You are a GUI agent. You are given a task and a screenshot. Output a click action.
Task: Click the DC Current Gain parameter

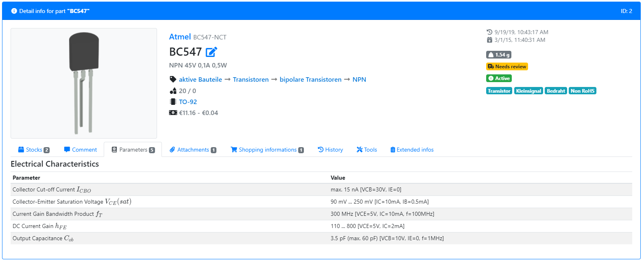point(39,226)
